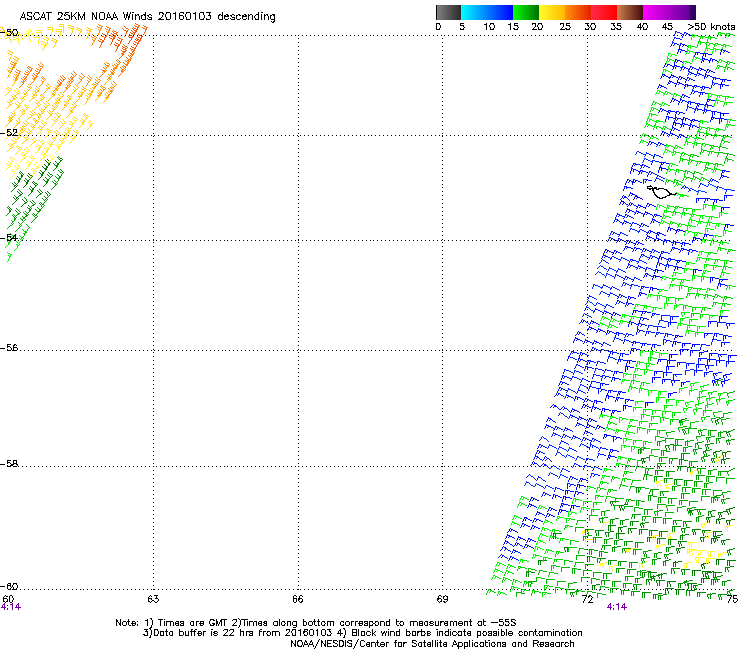The height and width of the screenshot is (650, 740).
Task: Click the legend tick label '25'
Action: coord(565,27)
